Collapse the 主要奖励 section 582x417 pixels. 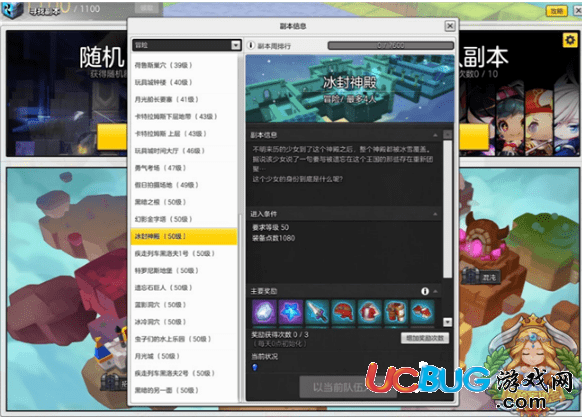(x=435, y=291)
